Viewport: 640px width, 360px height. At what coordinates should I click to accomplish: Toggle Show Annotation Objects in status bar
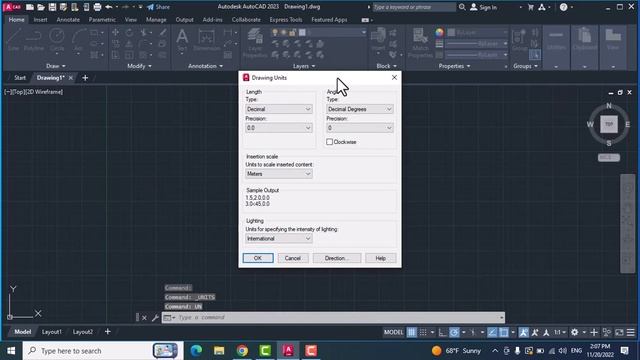[524, 332]
